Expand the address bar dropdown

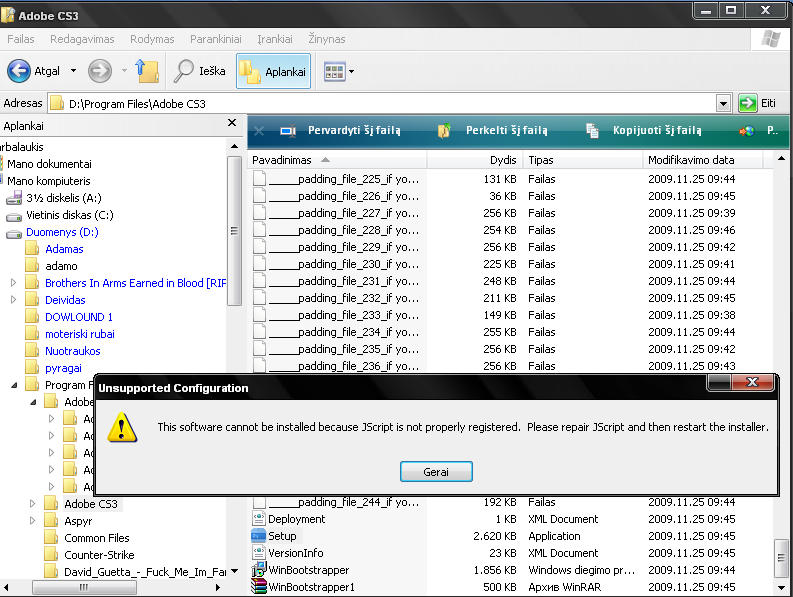(x=723, y=103)
